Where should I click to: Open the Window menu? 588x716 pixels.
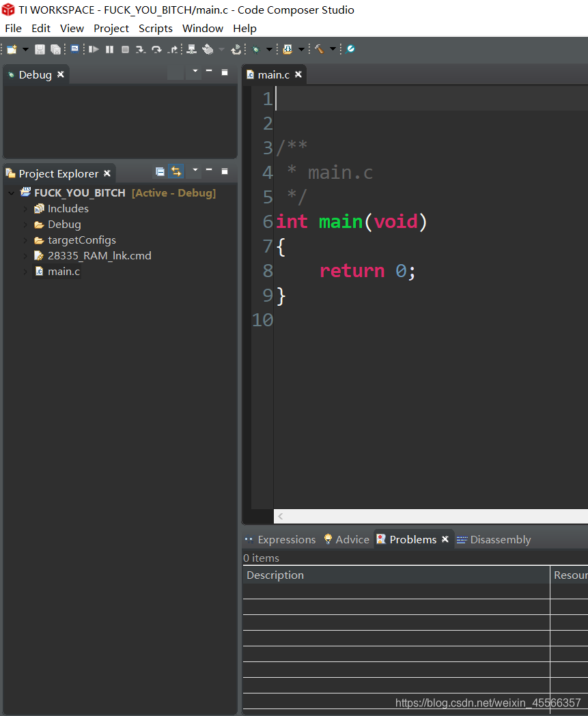[202, 28]
